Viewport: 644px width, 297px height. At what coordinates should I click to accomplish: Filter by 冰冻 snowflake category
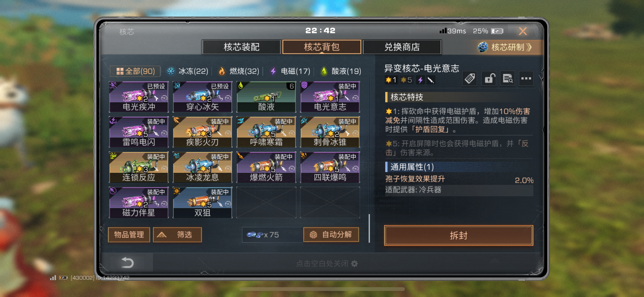pyautogui.click(x=187, y=71)
